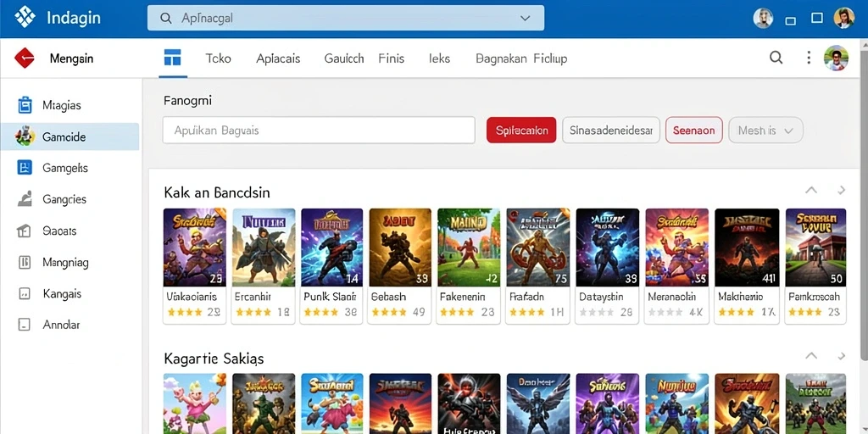Open the Punlk Slanir game thumbnail

point(331,248)
